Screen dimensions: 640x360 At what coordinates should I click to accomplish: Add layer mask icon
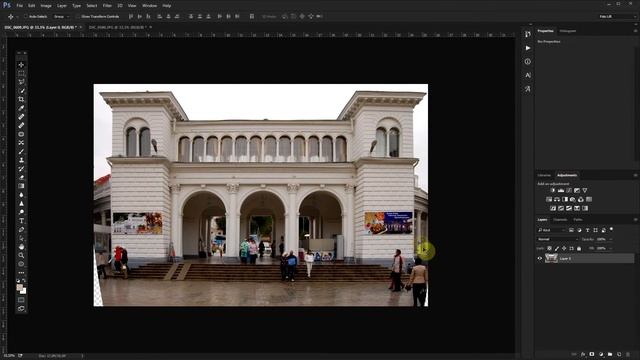coord(592,354)
